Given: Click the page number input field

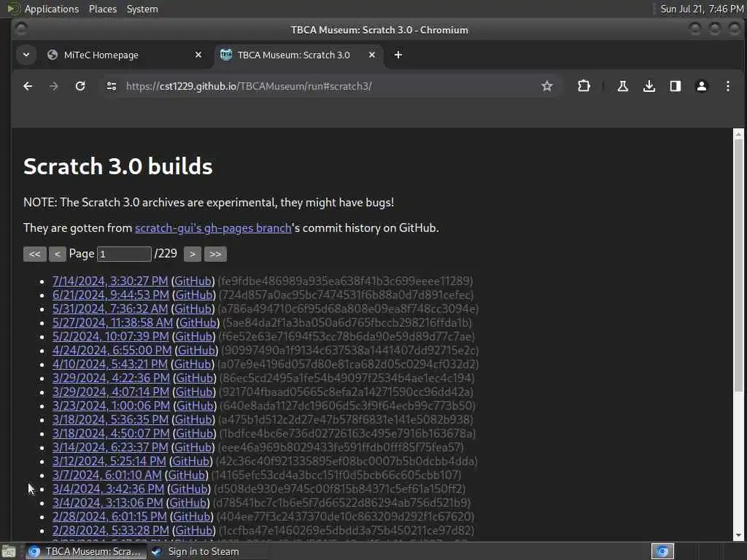Looking at the screenshot, I should pos(124,254).
